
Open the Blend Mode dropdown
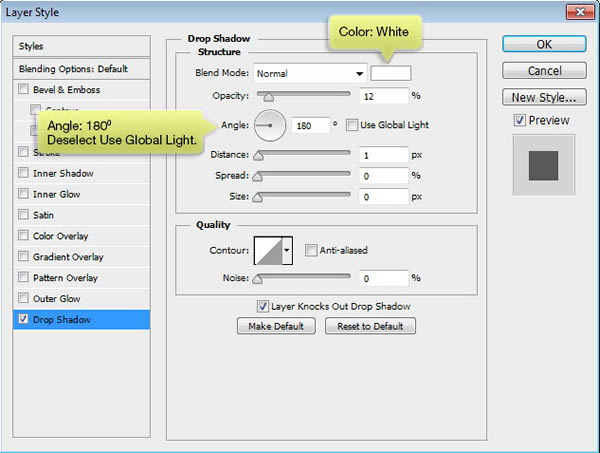click(x=310, y=73)
